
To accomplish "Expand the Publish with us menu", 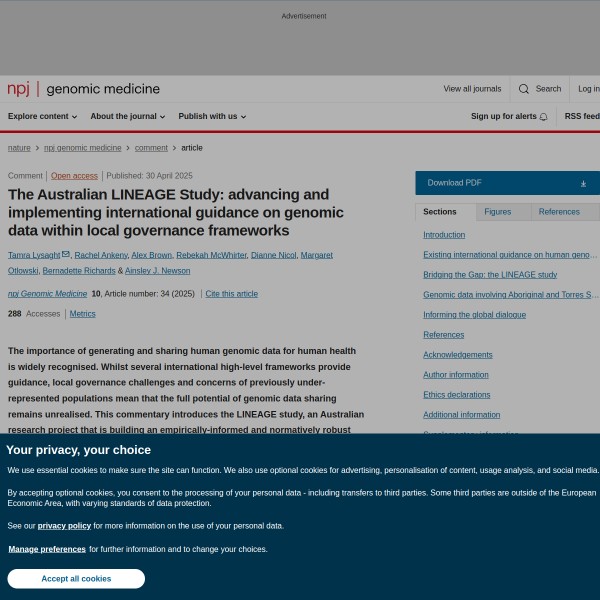I will pos(212,116).
